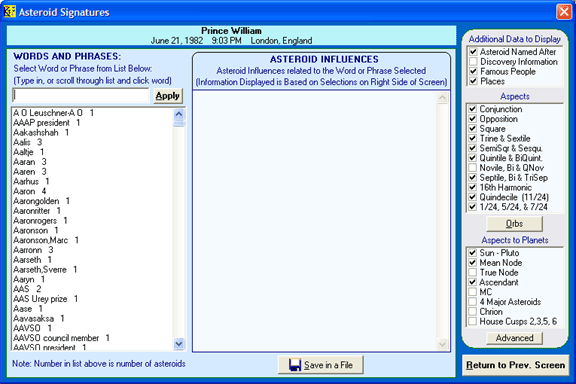Select 'Aaryn' in the word list
The width and height of the screenshot is (576, 384).
coord(92,279)
